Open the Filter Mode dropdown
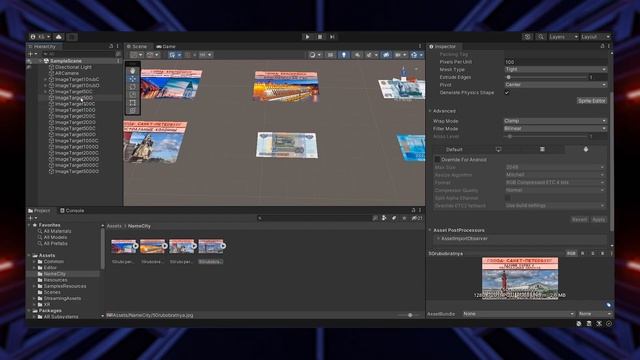The image size is (640, 360). (x=556, y=129)
